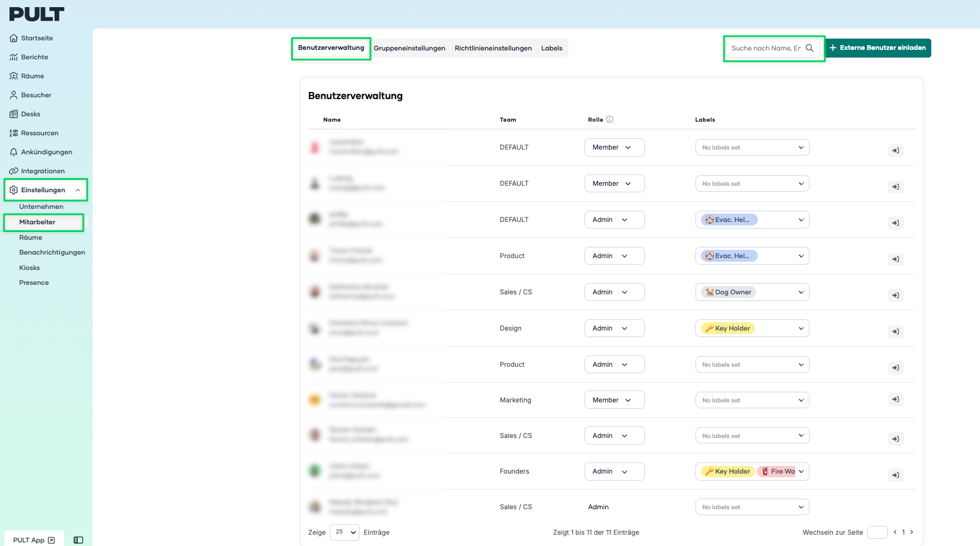The width and height of the screenshot is (980, 546).
Task: Click the Name column header
Action: tap(332, 120)
